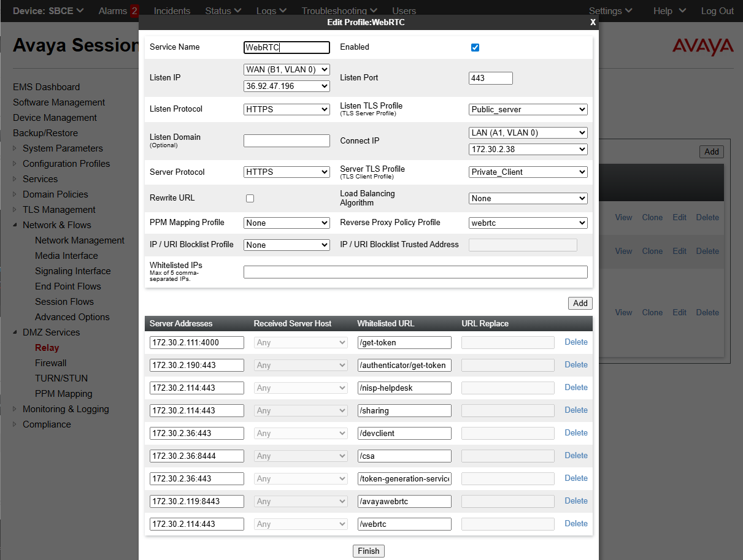Click the Finish button

pos(368,551)
